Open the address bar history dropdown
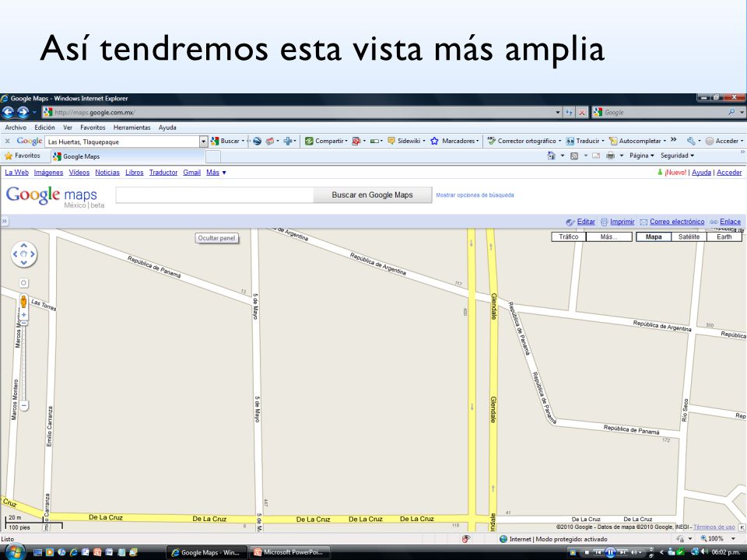747x560 pixels. click(558, 112)
